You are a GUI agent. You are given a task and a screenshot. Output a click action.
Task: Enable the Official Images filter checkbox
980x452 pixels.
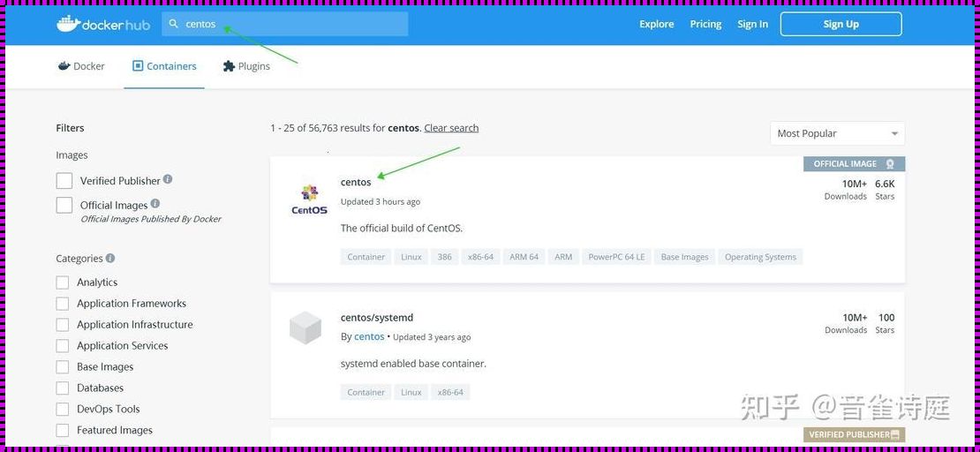[x=64, y=205]
